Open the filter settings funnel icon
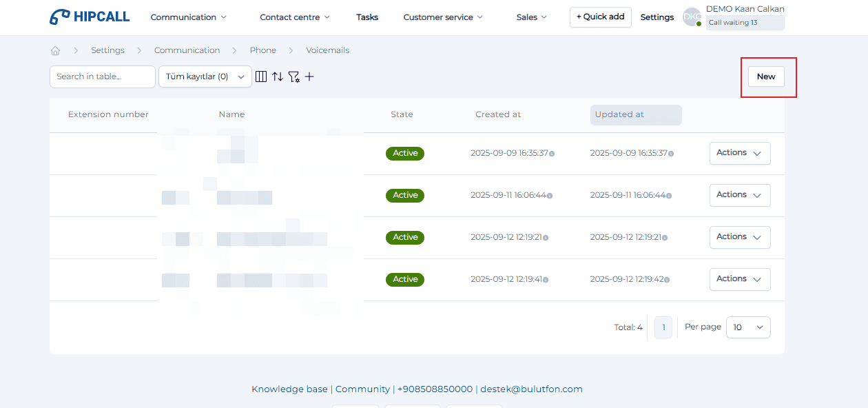The height and width of the screenshot is (408, 868). 294,76
